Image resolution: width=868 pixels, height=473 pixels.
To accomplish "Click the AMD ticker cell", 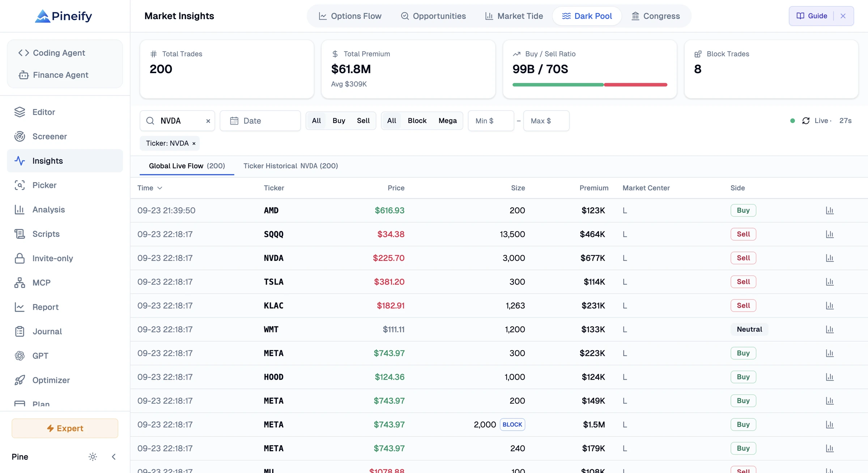I will pyautogui.click(x=271, y=210).
